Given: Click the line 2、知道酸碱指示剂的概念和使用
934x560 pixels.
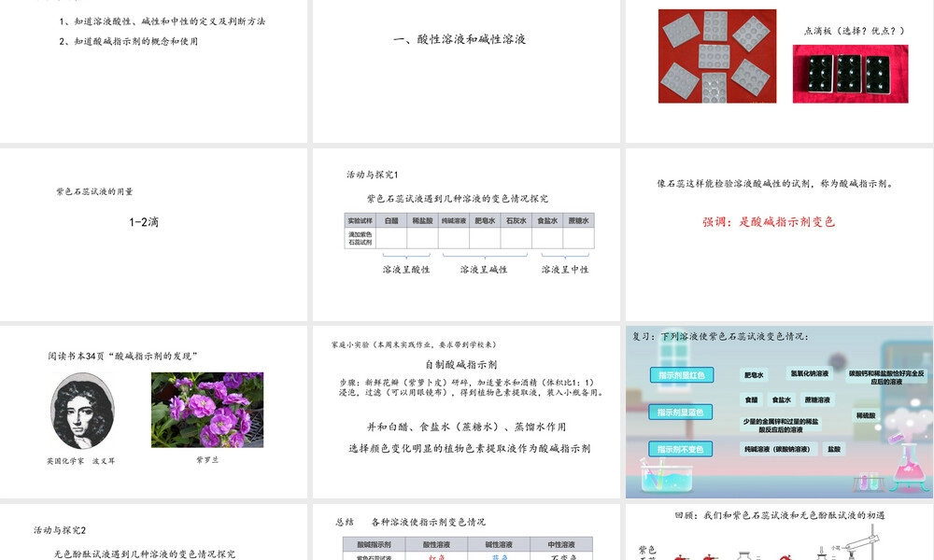Looking at the screenshot, I should tap(128, 41).
